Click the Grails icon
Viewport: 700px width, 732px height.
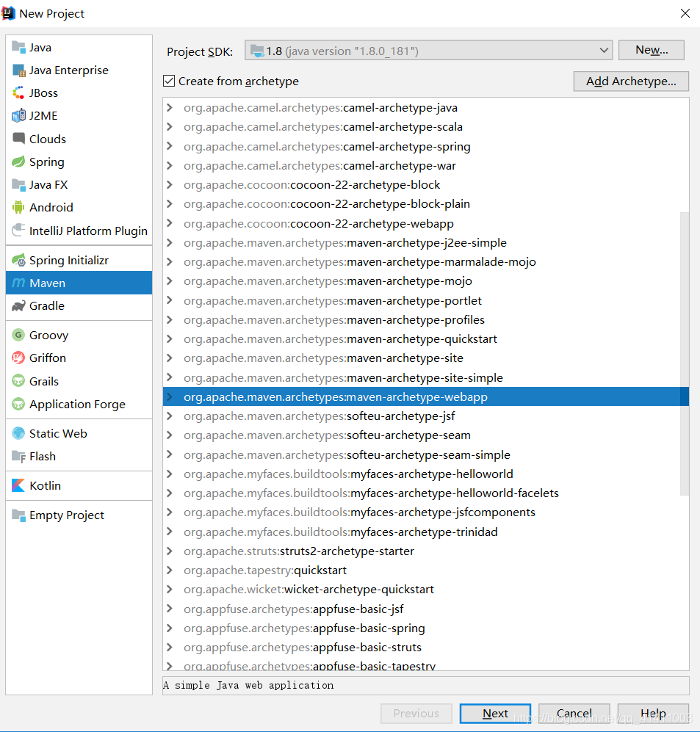pos(18,381)
